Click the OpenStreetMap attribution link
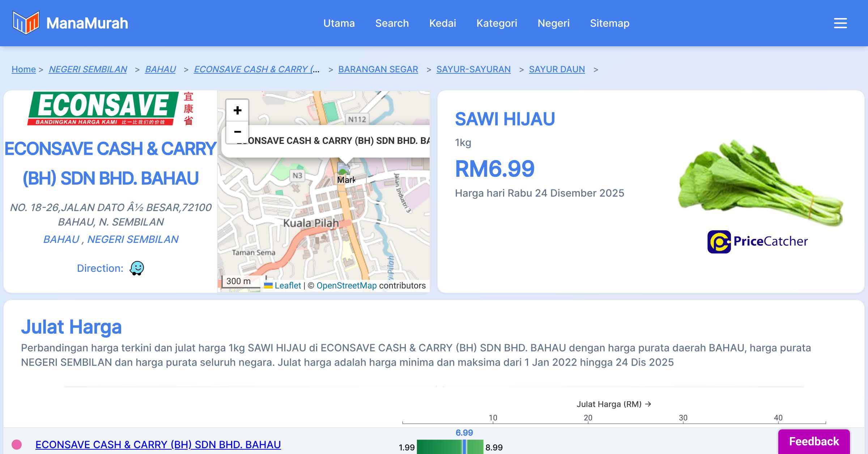Screen dimensions: 868x454 click(x=346, y=286)
